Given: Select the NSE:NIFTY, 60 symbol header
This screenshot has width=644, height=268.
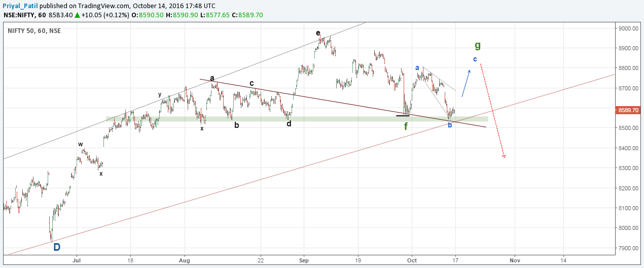Looking at the screenshot, I should [x=24, y=15].
